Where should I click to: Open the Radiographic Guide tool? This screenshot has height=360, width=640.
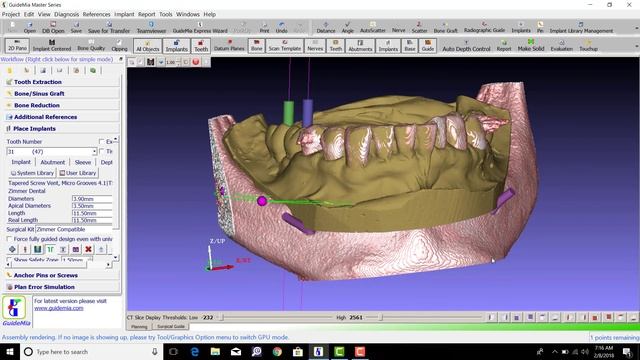[484, 27]
